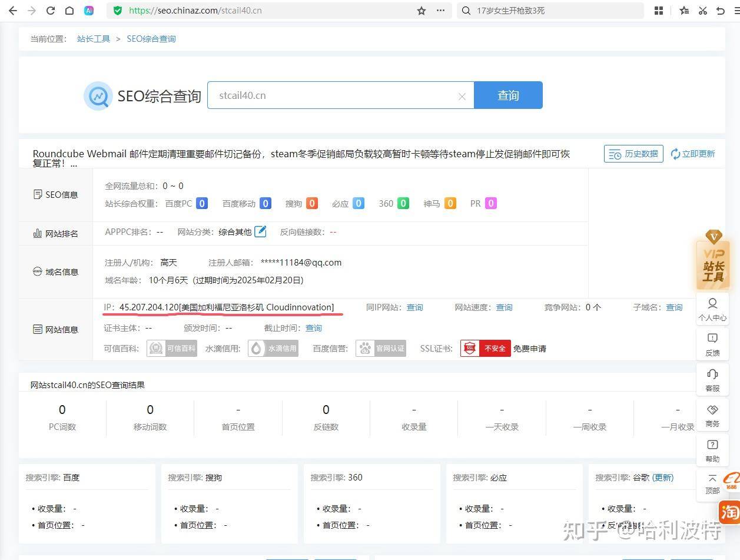Viewport: 740px width, 560px height.
Task: Go to 站长工具 in breadcrumb
Action: coord(94,39)
